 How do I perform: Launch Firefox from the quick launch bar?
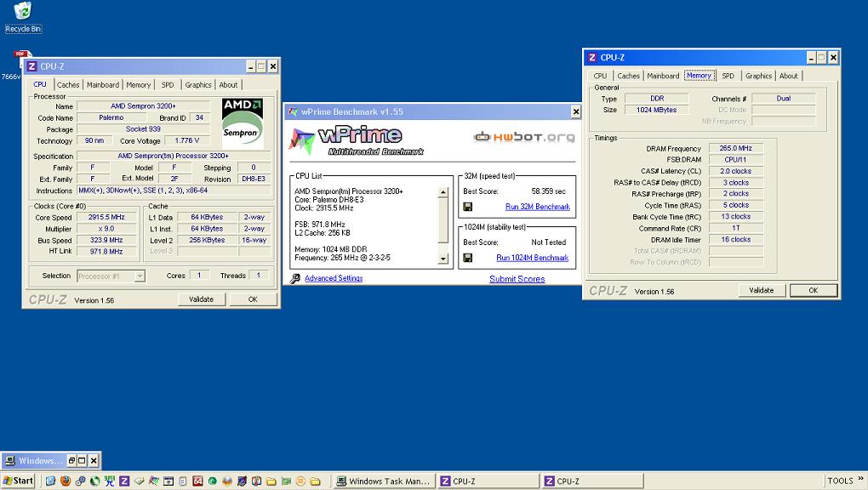click(66, 481)
